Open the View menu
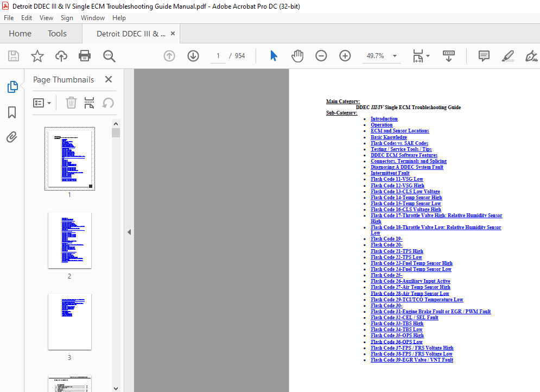The image size is (540, 392). [x=46, y=18]
